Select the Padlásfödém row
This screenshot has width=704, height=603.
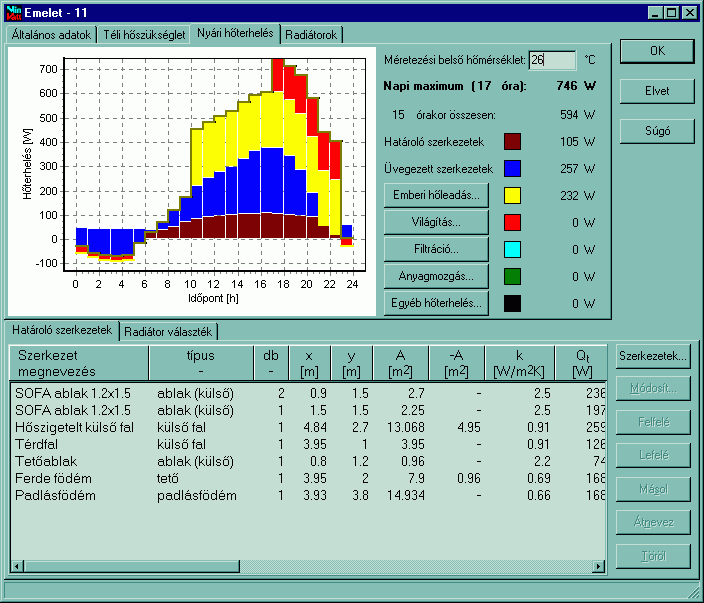click(x=308, y=496)
